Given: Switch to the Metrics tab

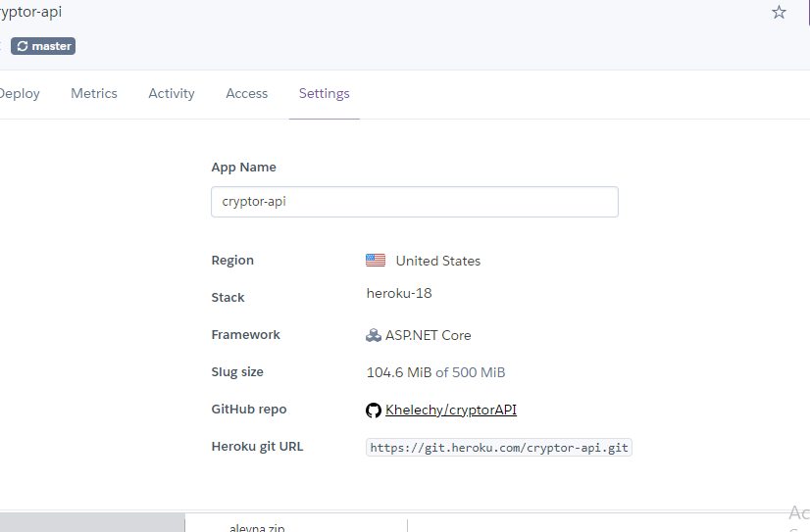Looking at the screenshot, I should pos(94,94).
